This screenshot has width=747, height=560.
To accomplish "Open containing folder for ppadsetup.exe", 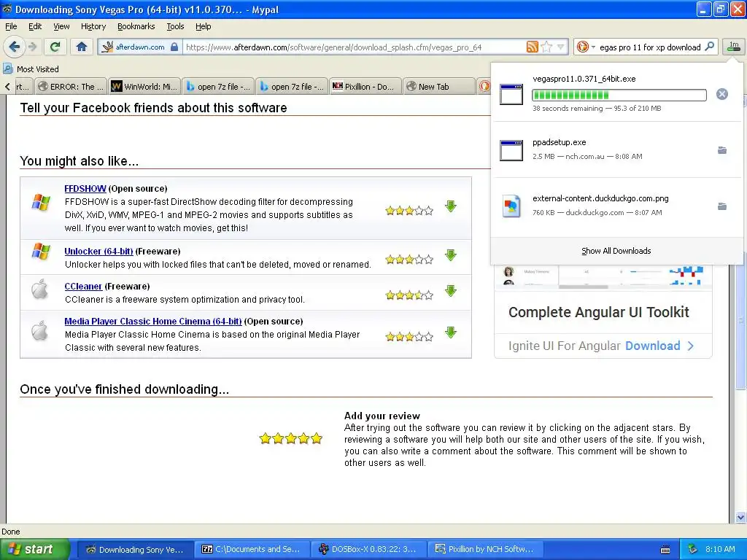I will [722, 150].
